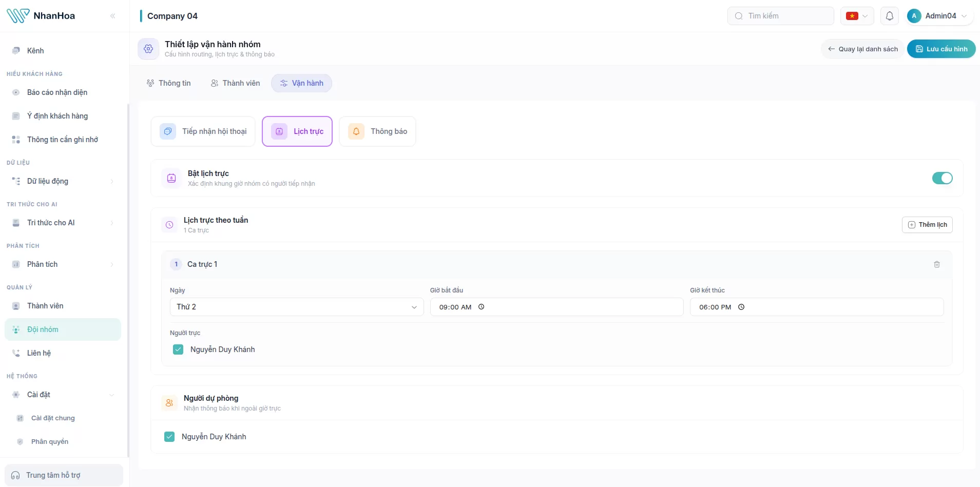980x487 pixels.
Task: Open Đội nhóm in sidebar
Action: tap(63, 329)
